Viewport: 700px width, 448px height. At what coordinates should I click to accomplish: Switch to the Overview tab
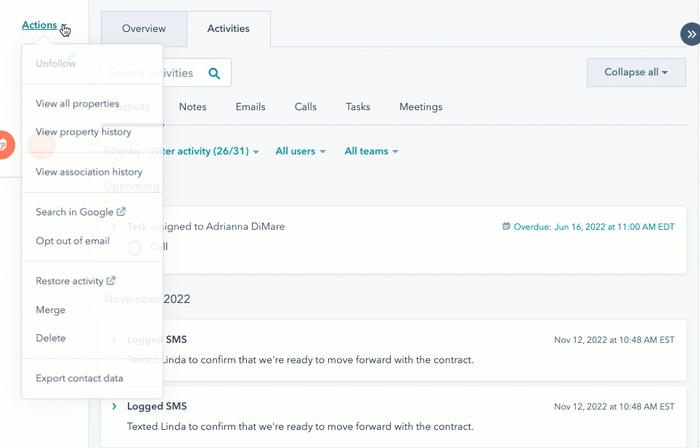[x=144, y=29]
